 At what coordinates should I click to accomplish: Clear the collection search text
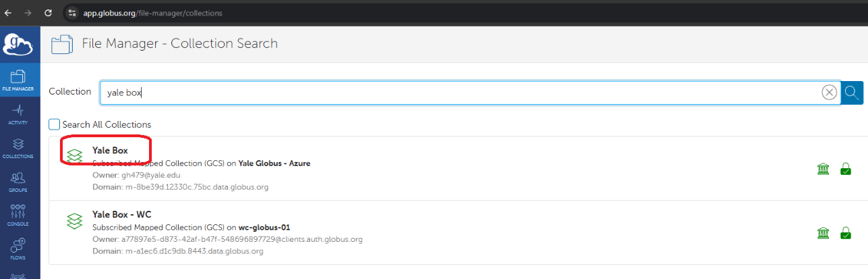[x=829, y=93]
